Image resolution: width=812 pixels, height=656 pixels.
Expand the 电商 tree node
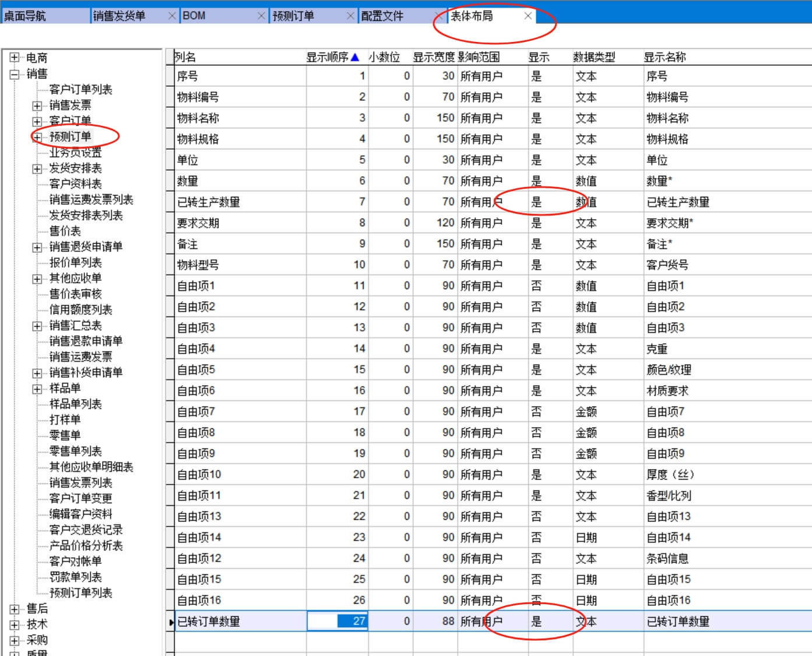click(15, 58)
